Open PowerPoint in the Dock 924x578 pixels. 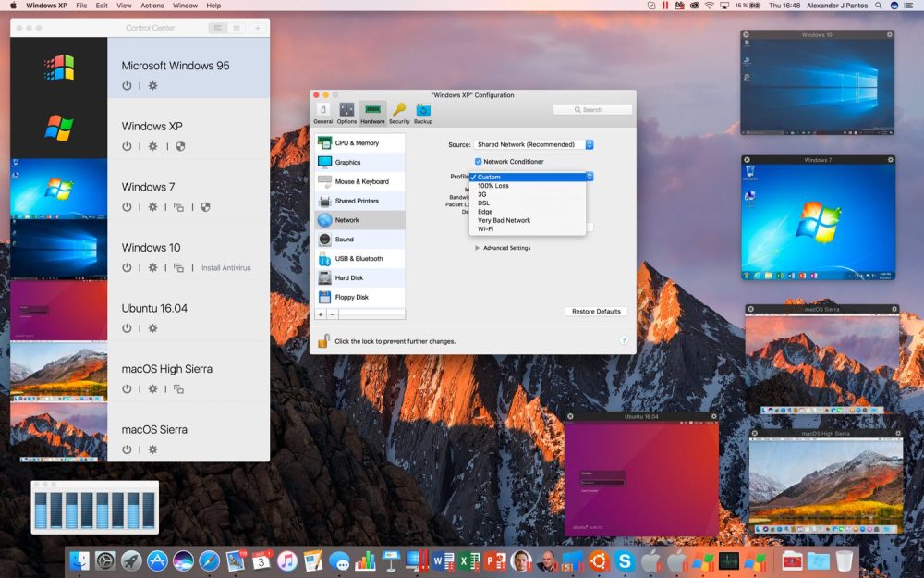point(495,561)
